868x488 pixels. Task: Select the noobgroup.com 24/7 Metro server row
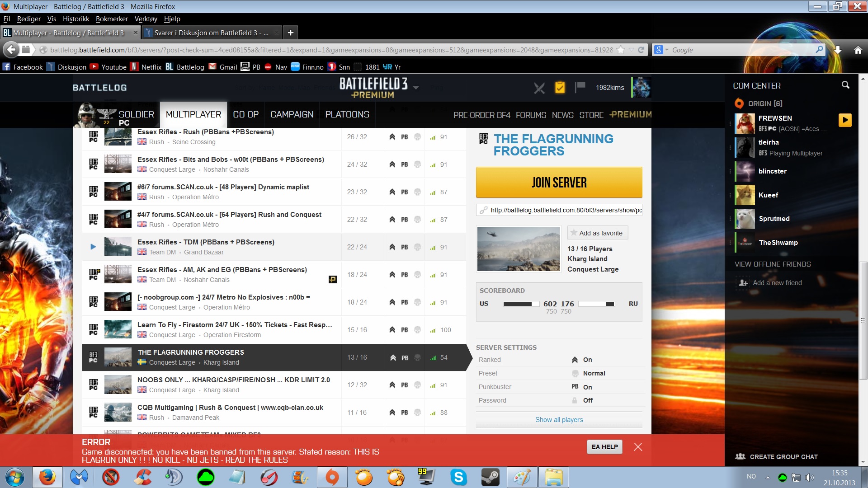coord(274,302)
